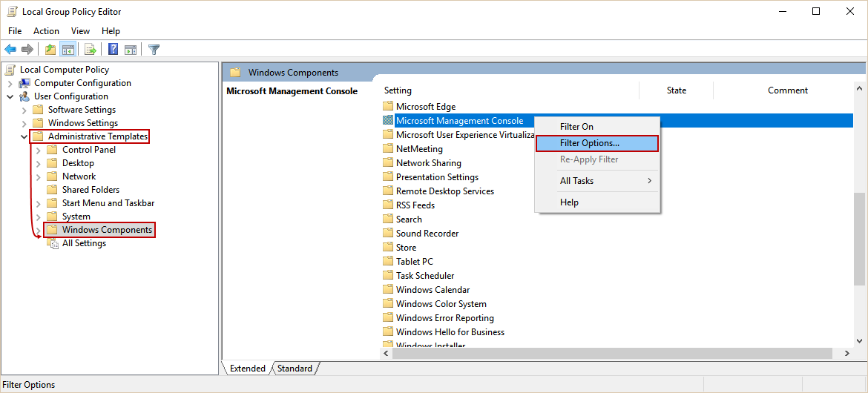The width and height of the screenshot is (868, 393).
Task: Open Help via the blue question-mark icon
Action: (x=113, y=50)
